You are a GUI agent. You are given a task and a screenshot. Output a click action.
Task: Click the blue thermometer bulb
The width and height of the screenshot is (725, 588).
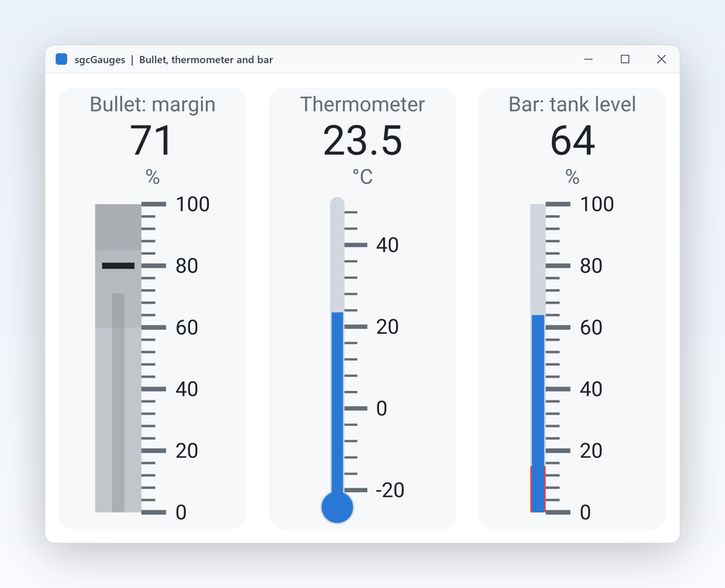coord(337,507)
